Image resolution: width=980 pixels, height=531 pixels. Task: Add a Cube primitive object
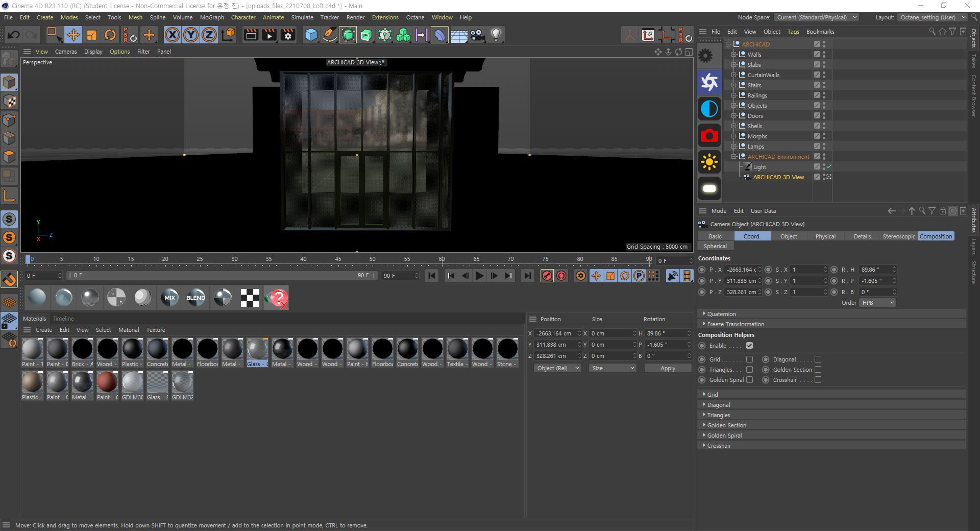tap(311, 35)
